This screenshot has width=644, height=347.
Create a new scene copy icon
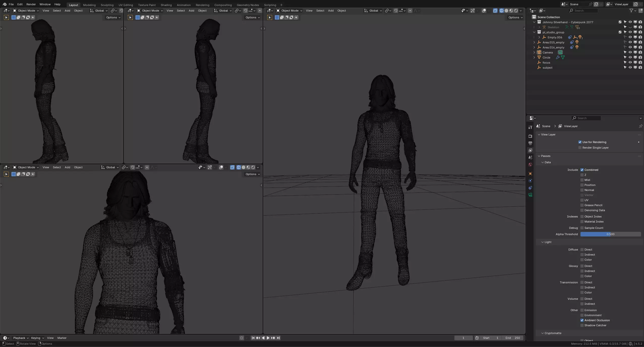tap(596, 4)
